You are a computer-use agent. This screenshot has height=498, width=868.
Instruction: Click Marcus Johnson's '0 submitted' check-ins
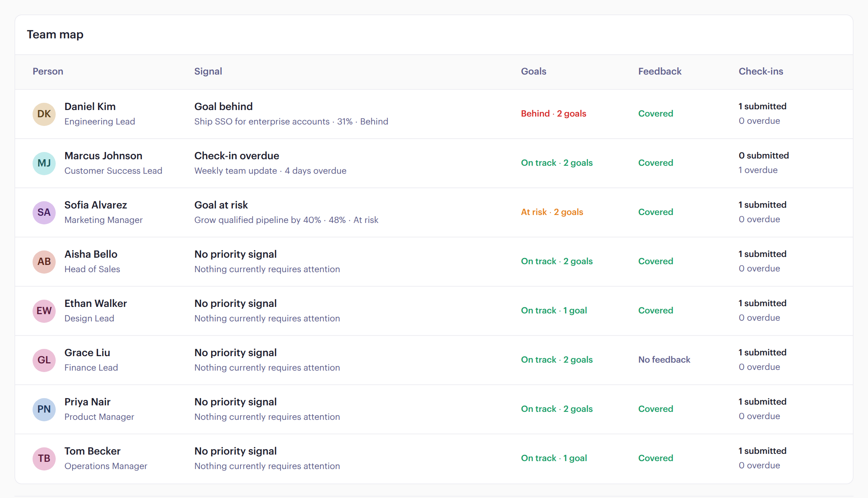(763, 156)
